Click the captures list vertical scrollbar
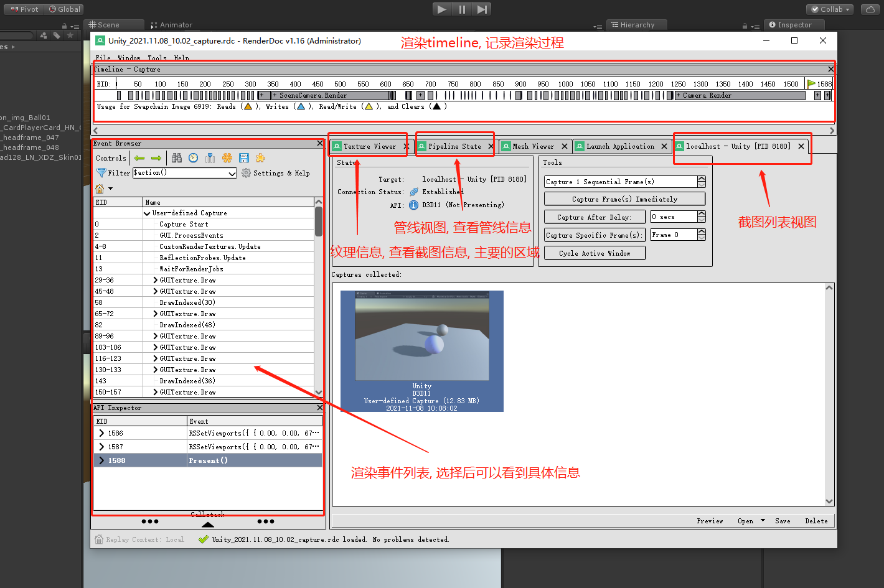Screen dimensions: 884x588 click(829, 394)
